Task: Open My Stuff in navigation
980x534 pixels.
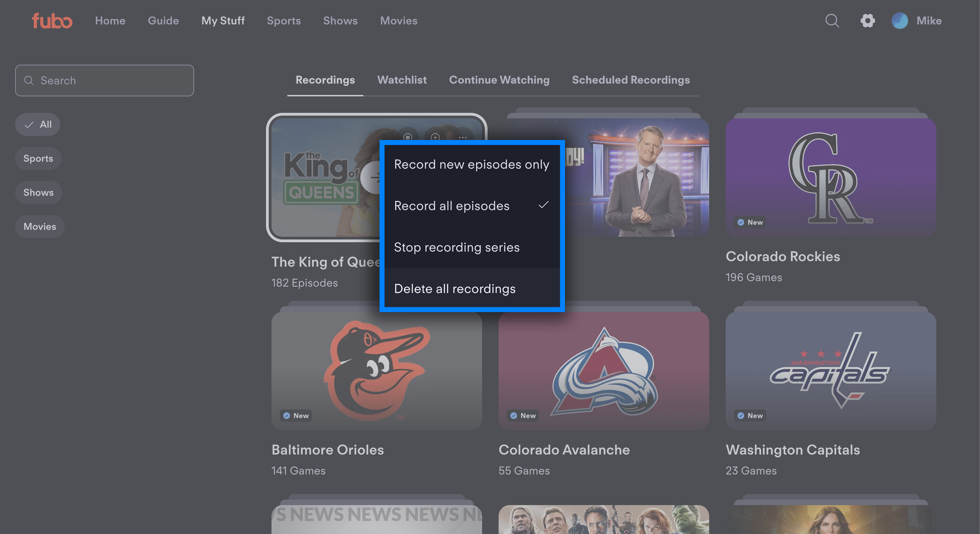Action: [x=223, y=21]
